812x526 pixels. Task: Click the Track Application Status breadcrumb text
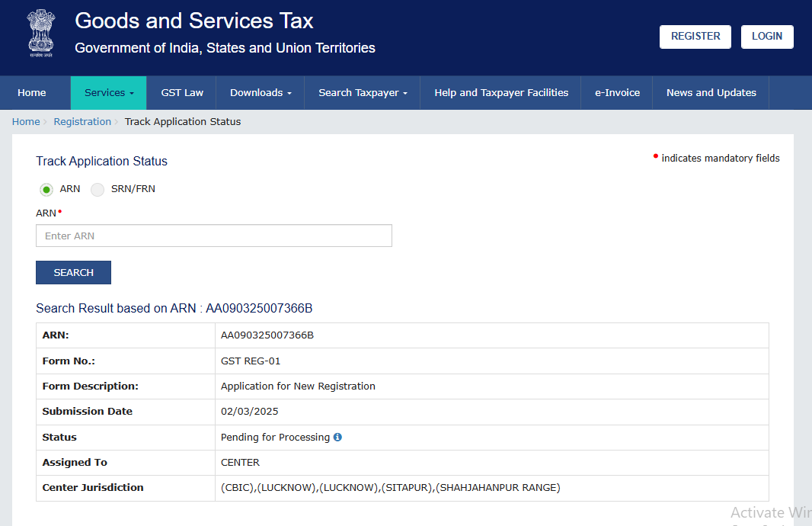click(x=183, y=122)
